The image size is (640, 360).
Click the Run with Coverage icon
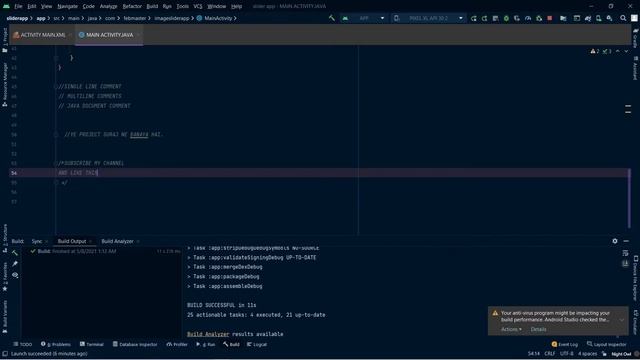pyautogui.click(x=517, y=18)
